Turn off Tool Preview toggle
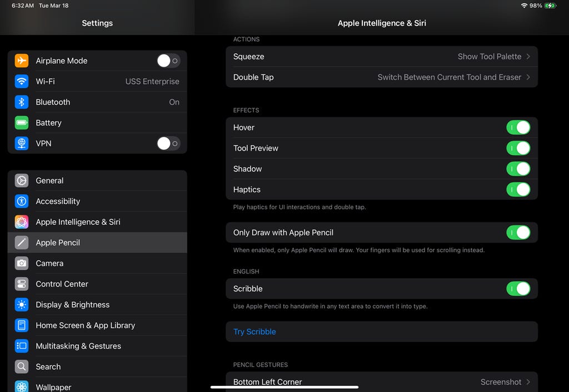This screenshot has width=569, height=392. (x=518, y=148)
